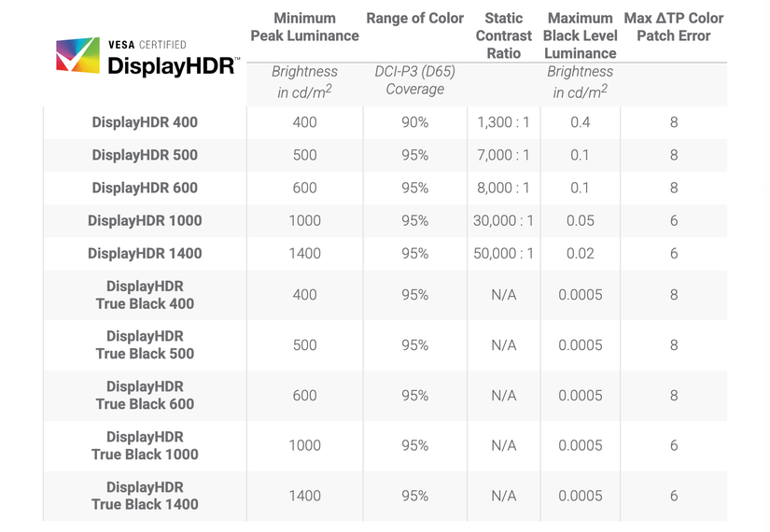Image resolution: width=770 pixels, height=532 pixels.
Task: Click the DCI-P3 (D65) Coverage subheader
Action: click(x=415, y=80)
